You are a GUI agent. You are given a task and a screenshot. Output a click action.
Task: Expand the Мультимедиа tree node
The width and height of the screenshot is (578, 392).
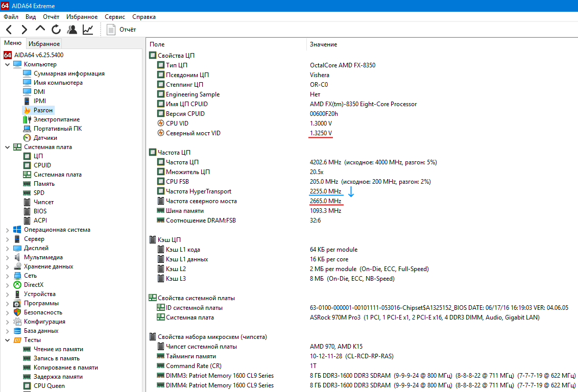tap(7, 258)
